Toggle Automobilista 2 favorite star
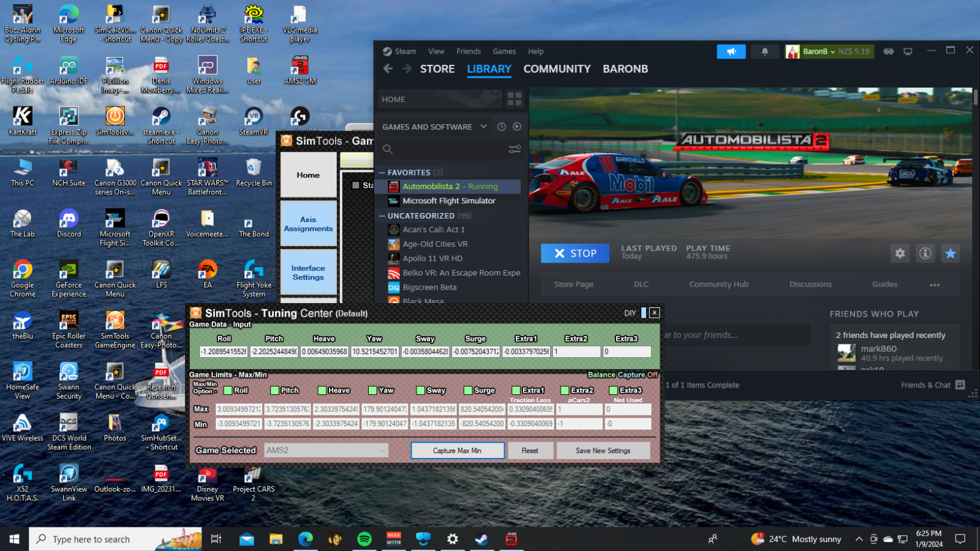Screen dimensions: 980x551 click(x=951, y=253)
